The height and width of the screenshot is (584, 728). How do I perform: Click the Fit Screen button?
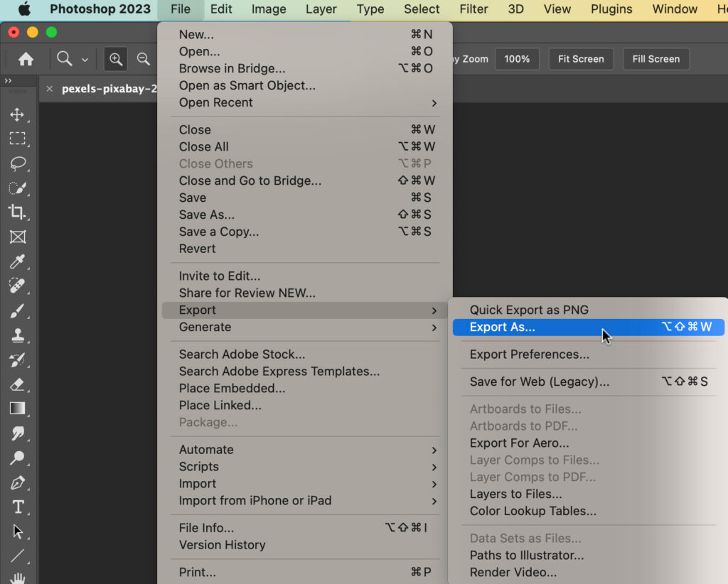click(x=581, y=59)
